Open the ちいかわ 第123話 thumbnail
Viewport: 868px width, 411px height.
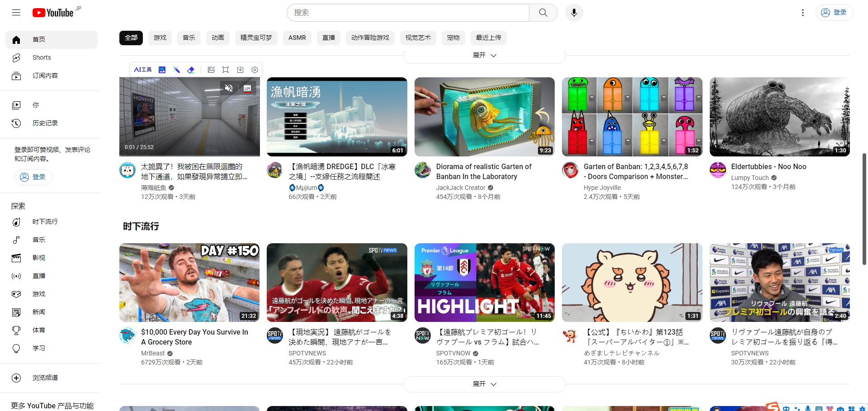632,283
